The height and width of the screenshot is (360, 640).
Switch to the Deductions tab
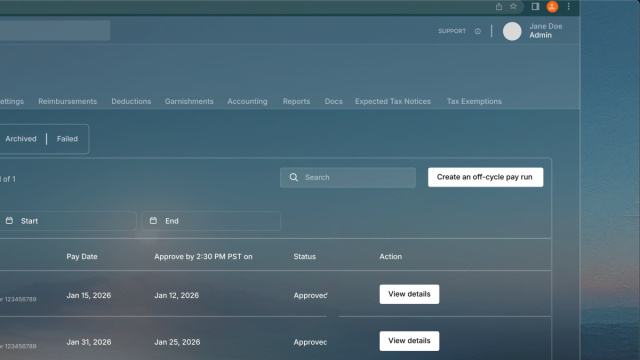131,101
